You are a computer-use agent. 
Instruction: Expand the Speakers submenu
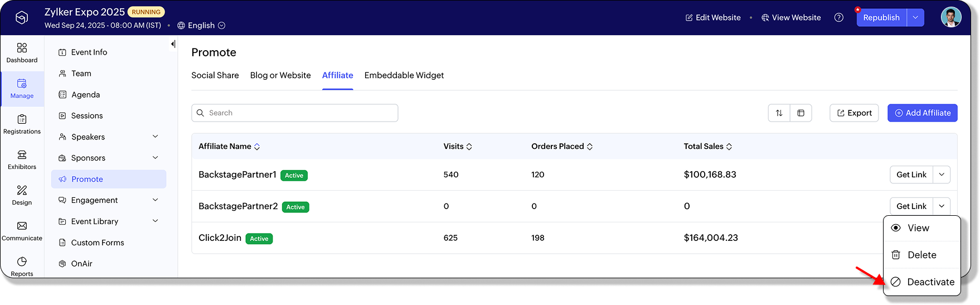(x=156, y=137)
